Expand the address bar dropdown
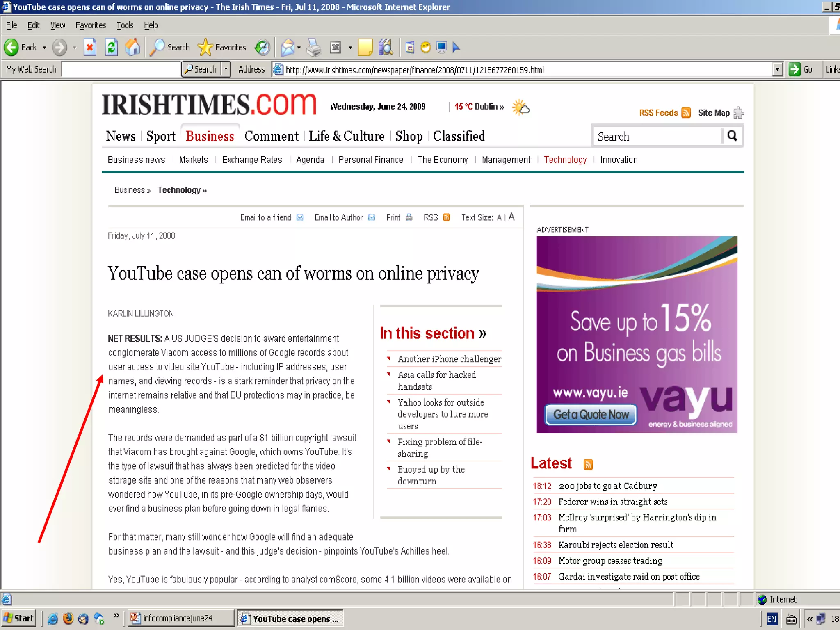 point(777,69)
